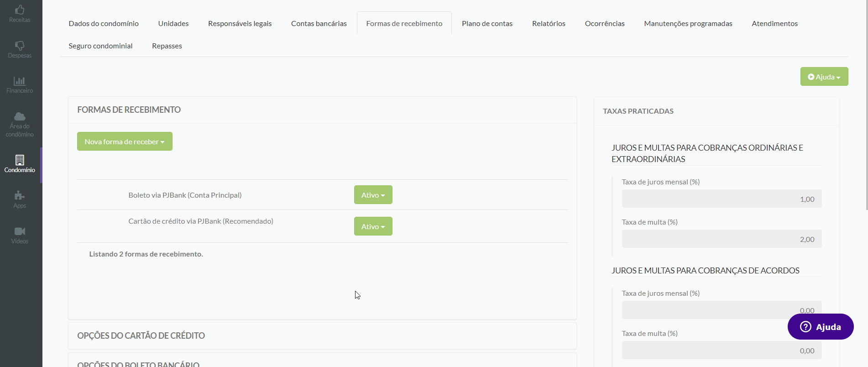
Task: Switch to Relatórios tab
Action: coord(549,23)
